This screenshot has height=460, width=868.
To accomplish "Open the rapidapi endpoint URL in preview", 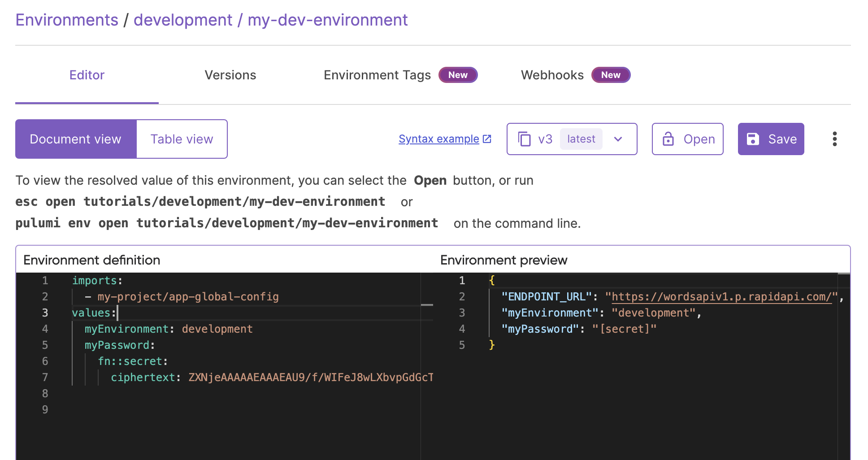I will pyautogui.click(x=722, y=297).
